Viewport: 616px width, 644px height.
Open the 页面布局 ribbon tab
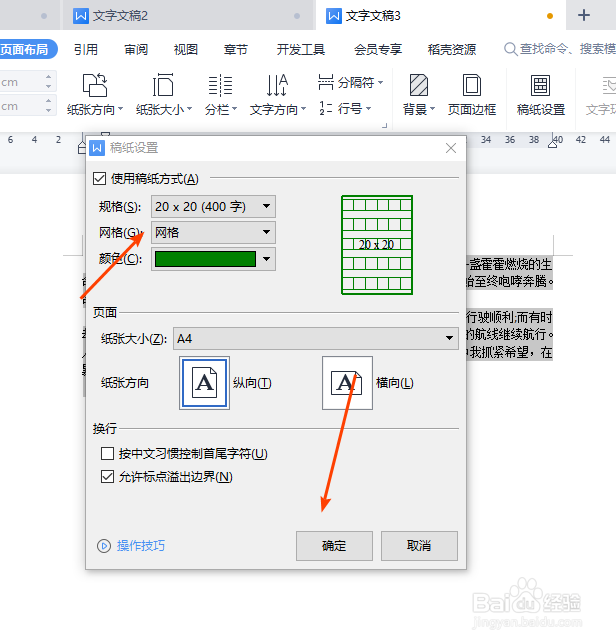(25, 49)
